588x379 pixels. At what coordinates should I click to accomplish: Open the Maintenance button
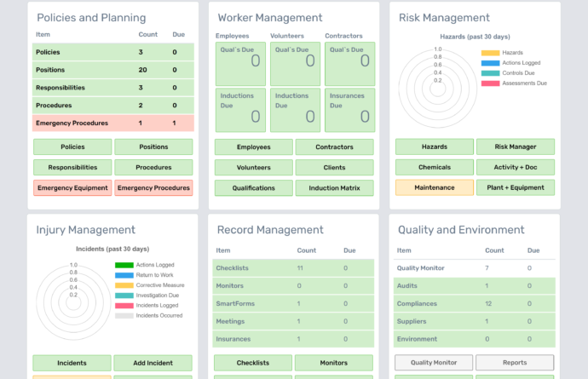[434, 187]
